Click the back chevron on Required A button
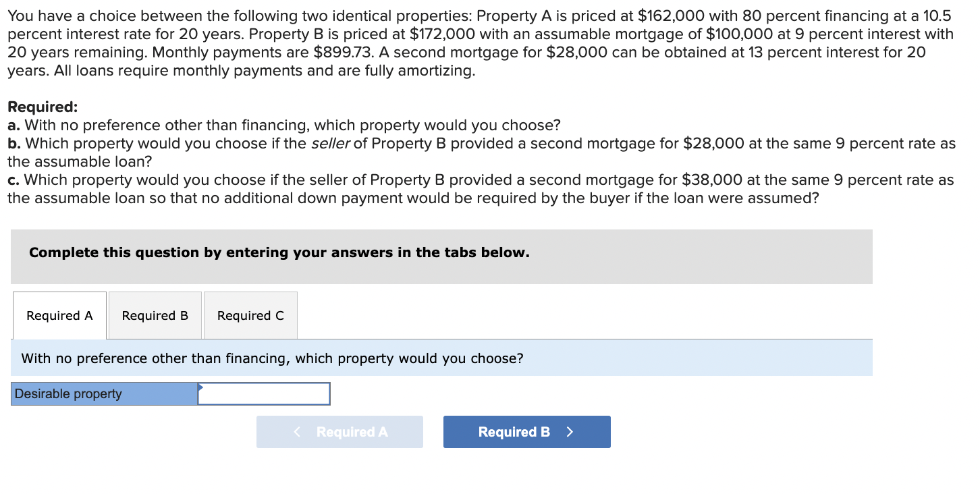This screenshot has width=980, height=494. (x=297, y=432)
